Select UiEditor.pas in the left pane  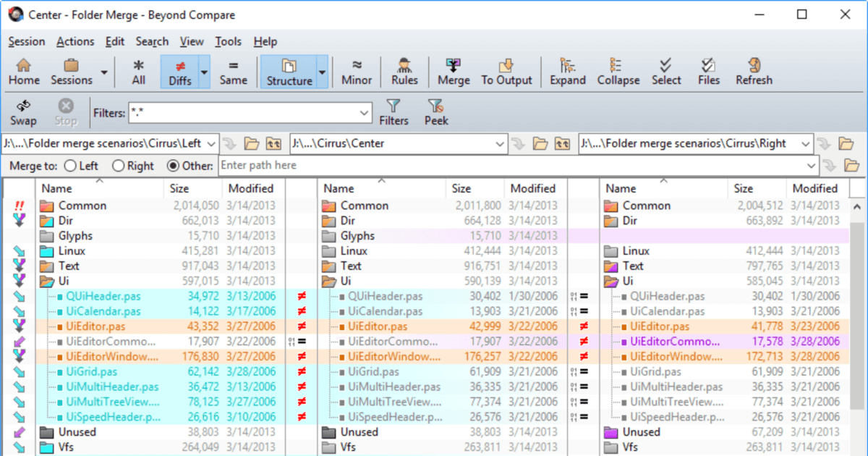point(95,326)
